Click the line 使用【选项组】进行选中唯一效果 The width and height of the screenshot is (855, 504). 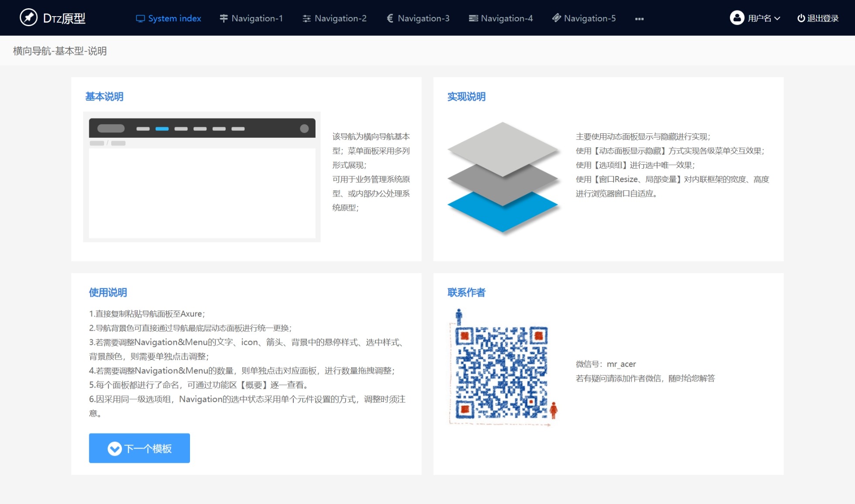point(635,165)
